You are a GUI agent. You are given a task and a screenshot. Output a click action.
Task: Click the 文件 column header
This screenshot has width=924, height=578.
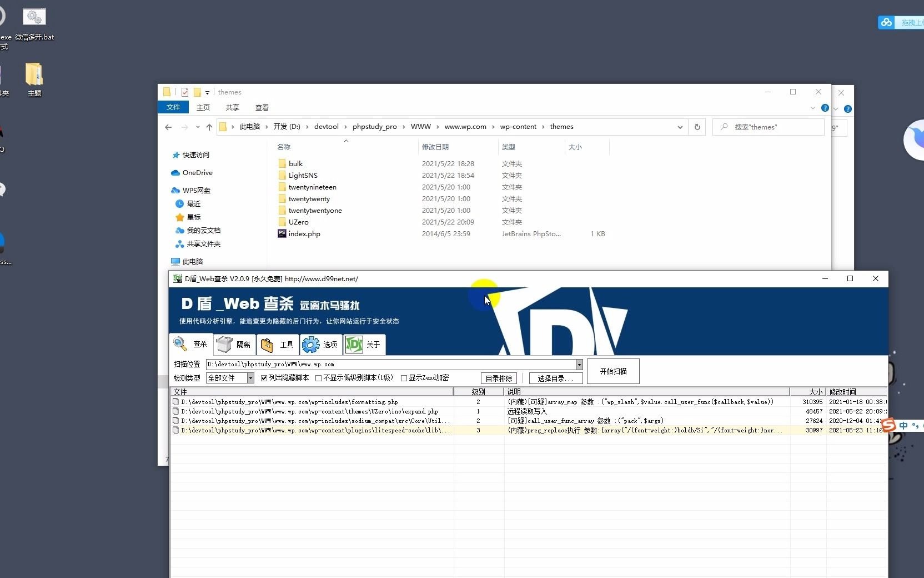(x=312, y=392)
